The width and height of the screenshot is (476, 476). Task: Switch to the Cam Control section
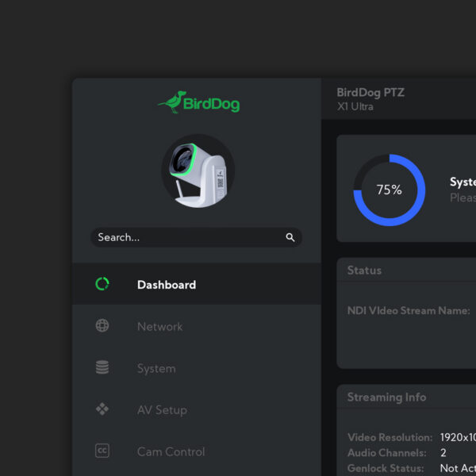point(171,451)
